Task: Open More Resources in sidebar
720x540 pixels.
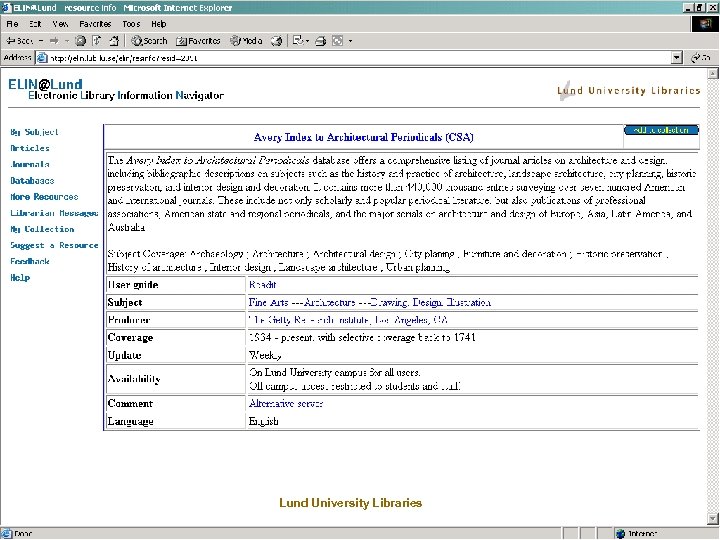Action: [x=44, y=197]
